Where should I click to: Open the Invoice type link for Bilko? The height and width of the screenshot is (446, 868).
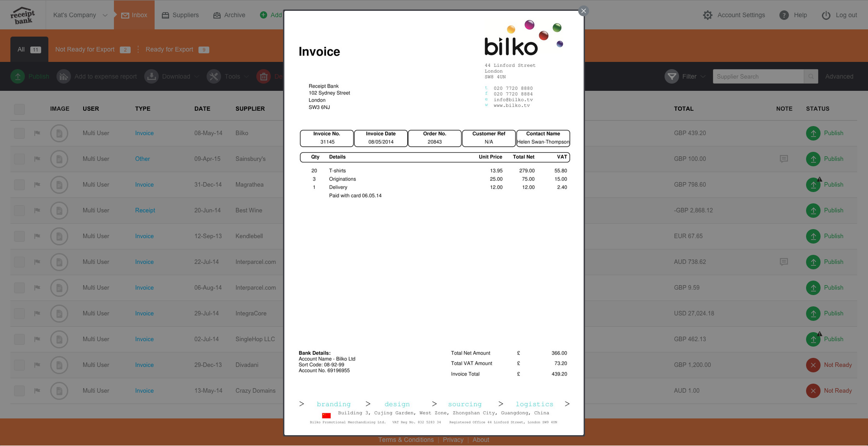[144, 133]
